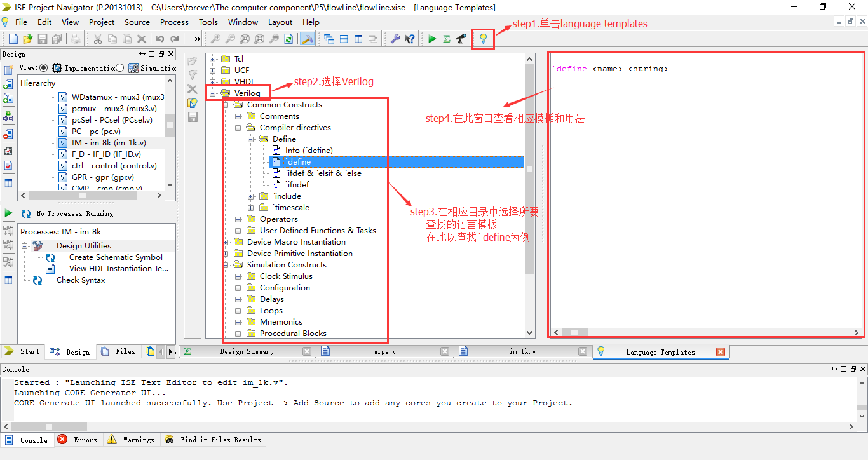
Task: Click the telescope toolbar icon
Action: [461, 39]
